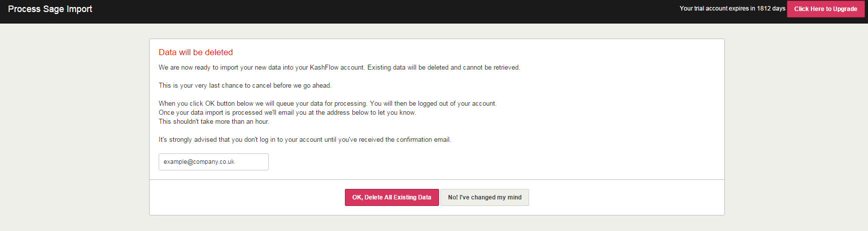This screenshot has height=231, width=868.
Task: Click the 'Process Sage Import' page title
Action: point(50,9)
